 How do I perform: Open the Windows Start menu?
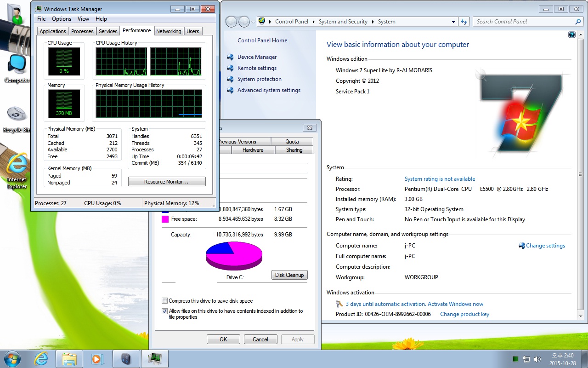[11, 358]
